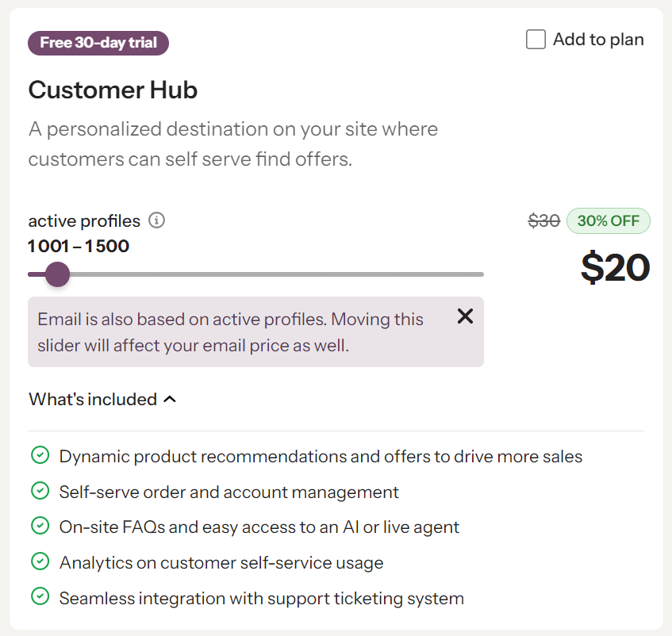Click the $20 discounted price
Viewport: 672px width, 636px height.
click(x=615, y=267)
